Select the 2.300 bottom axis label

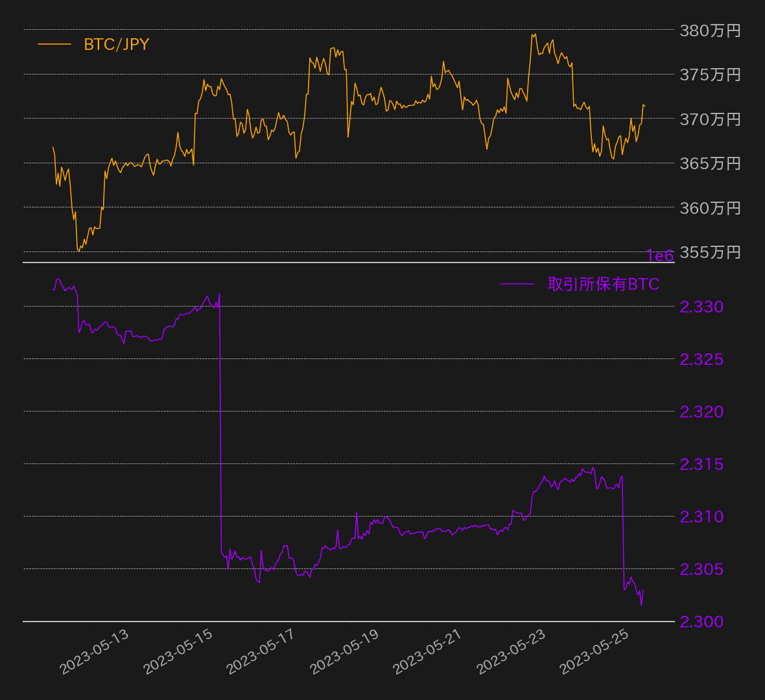point(701,622)
